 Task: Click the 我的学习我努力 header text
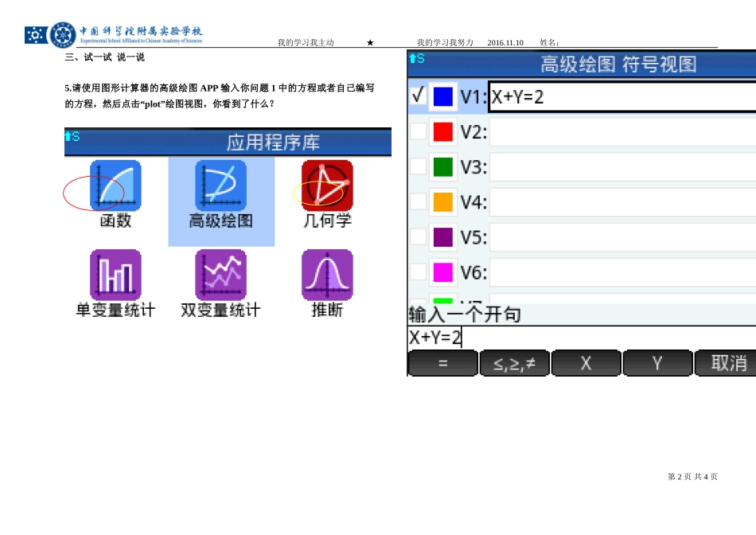coord(445,42)
